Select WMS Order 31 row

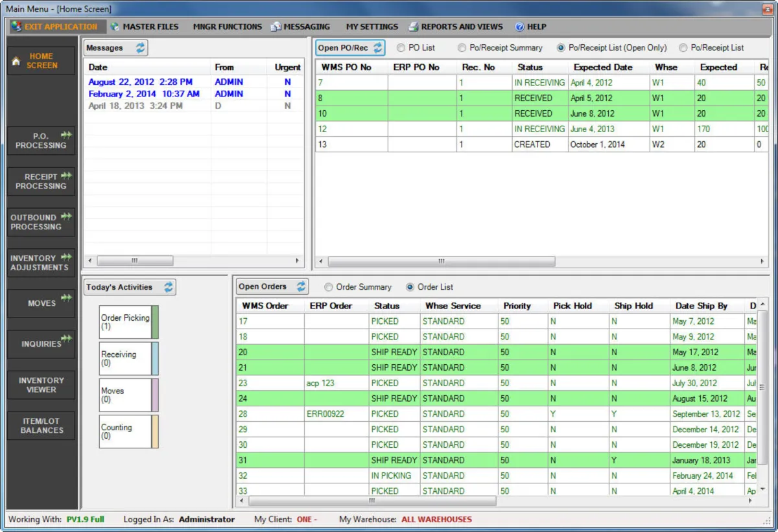tap(497, 460)
